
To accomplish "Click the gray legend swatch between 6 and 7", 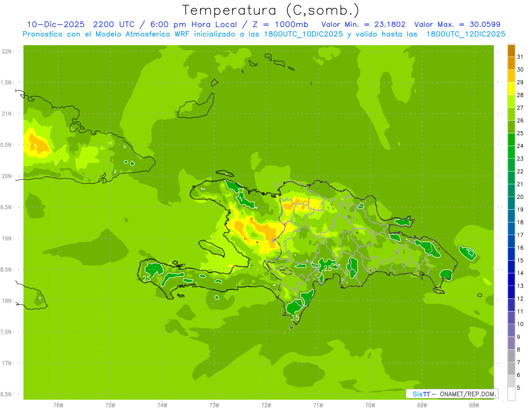I will pos(511,369).
